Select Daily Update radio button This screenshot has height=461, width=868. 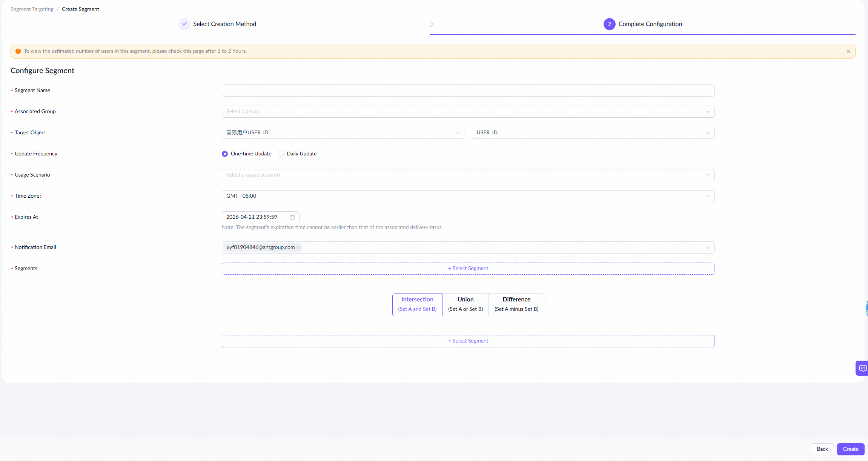coord(281,154)
